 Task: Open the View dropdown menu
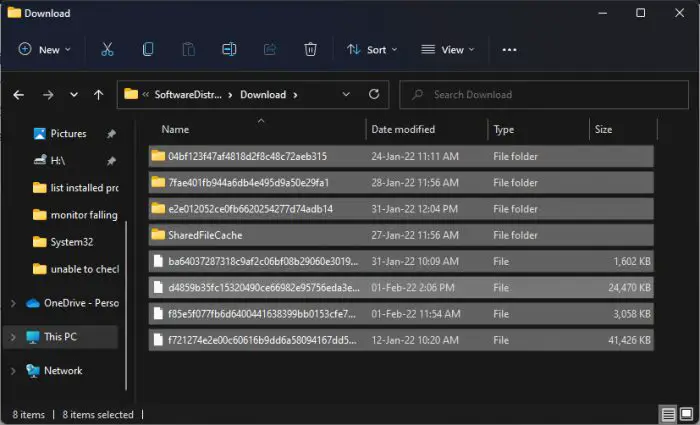[447, 49]
